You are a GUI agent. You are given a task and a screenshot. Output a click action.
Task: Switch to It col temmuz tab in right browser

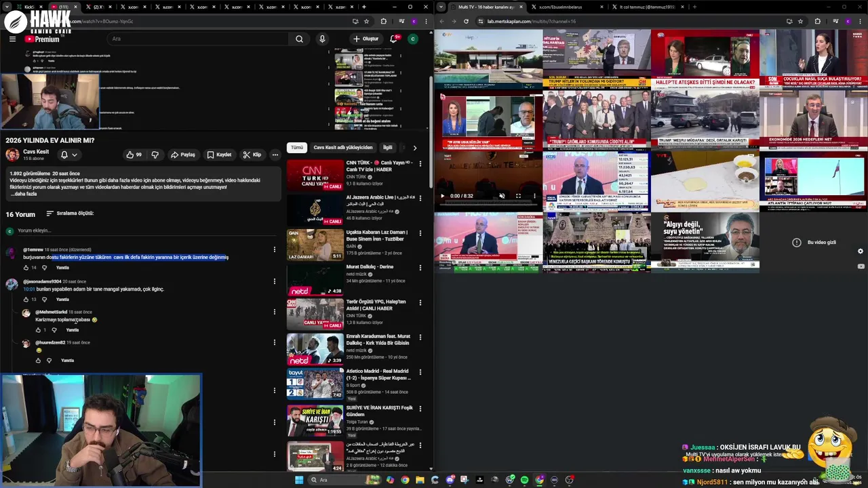click(650, 7)
